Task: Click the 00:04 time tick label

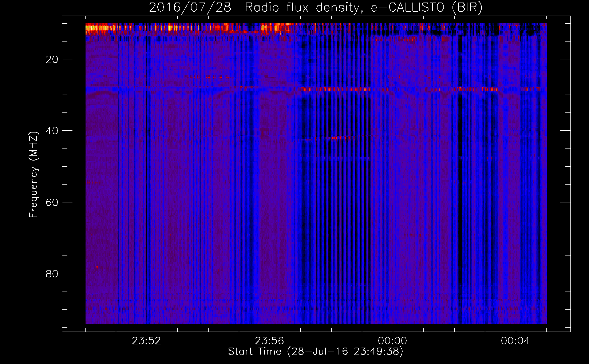Action: click(515, 341)
